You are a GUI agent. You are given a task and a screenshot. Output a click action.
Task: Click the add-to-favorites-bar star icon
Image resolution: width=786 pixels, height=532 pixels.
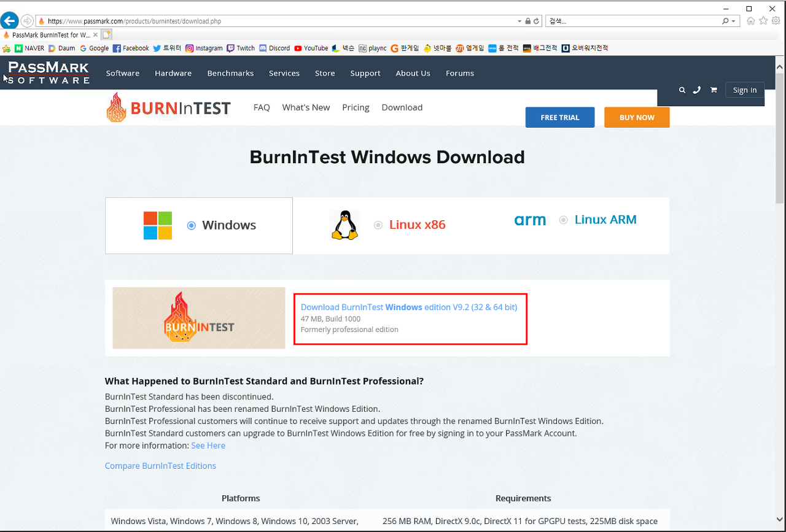click(x=7, y=48)
